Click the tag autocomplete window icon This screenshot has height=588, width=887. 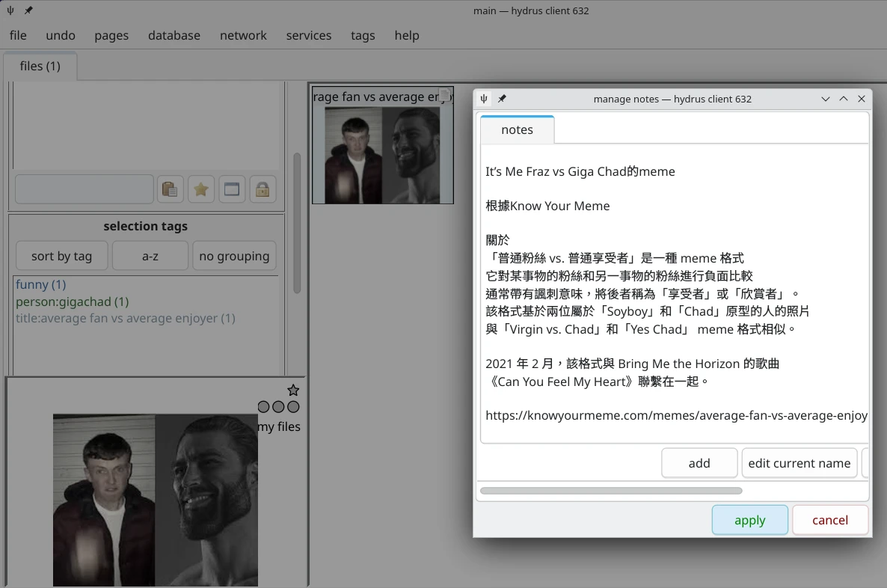point(232,189)
